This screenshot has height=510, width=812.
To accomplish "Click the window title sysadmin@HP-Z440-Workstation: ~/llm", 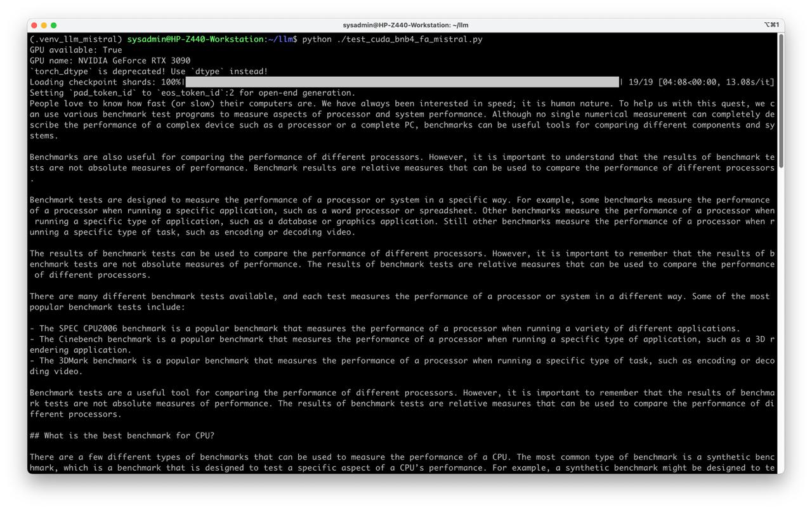I will pos(405,25).
